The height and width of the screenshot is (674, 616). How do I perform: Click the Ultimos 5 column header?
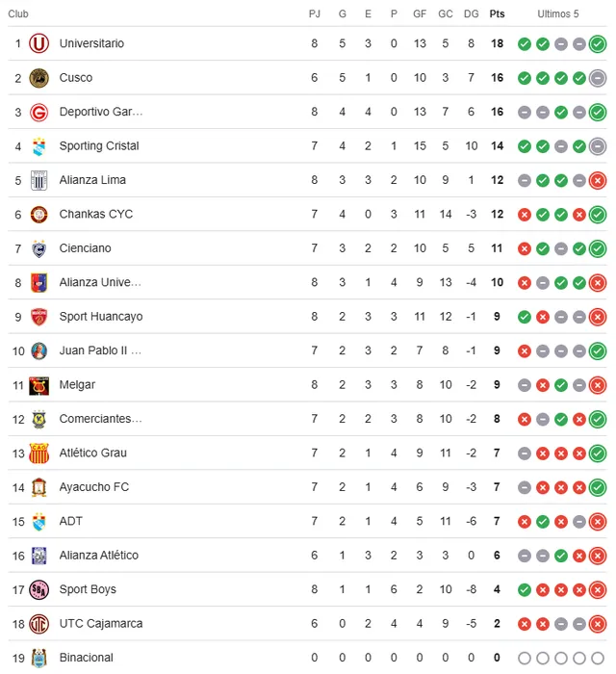pos(558,13)
